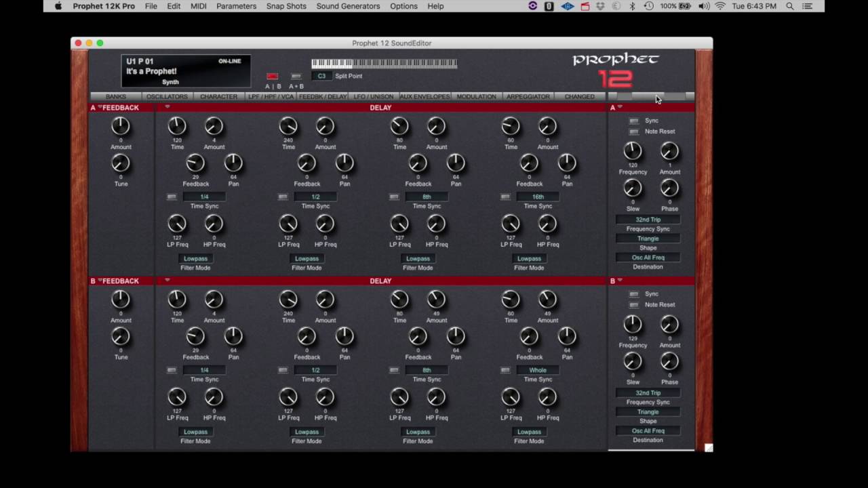Open the 32nd Trip Frequency Sync in LFO A
This screenshot has height=488, width=868.
[648, 220]
